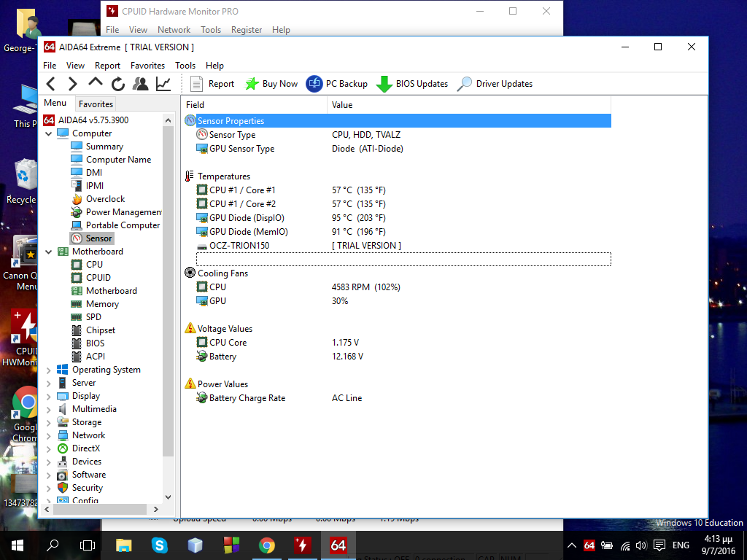Viewport: 747px width, 560px height.
Task: Open the AIDA64 File menu
Action: [50, 66]
